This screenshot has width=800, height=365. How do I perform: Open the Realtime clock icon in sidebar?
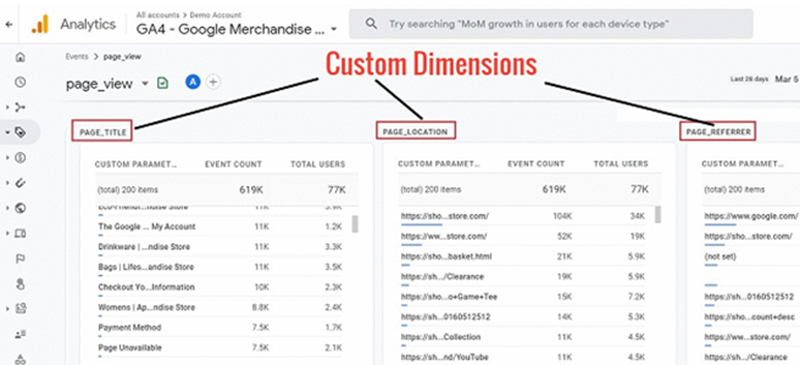coord(20,82)
